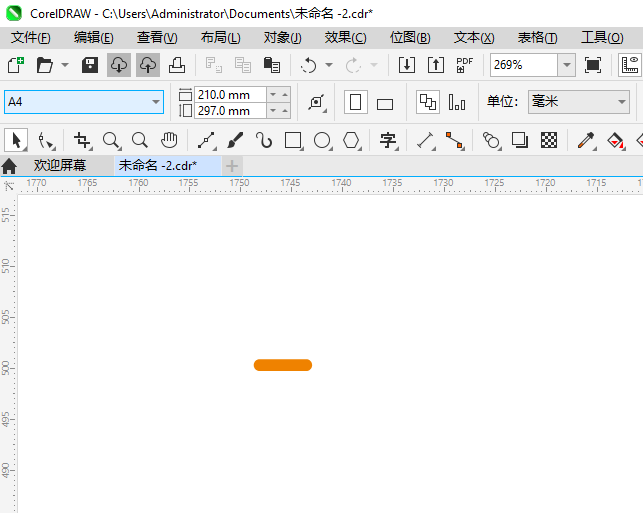Open the units dropdown showing 毫米

579,102
